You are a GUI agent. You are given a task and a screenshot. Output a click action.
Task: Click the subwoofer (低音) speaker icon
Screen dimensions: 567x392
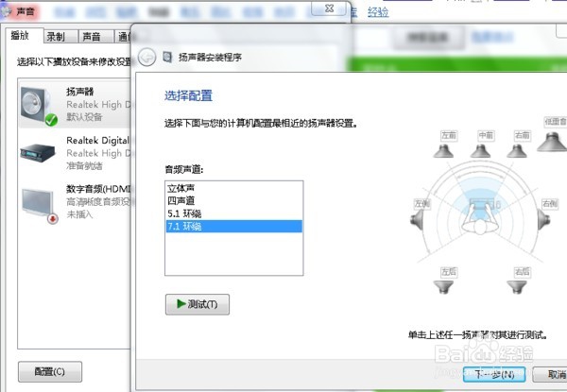point(552,142)
